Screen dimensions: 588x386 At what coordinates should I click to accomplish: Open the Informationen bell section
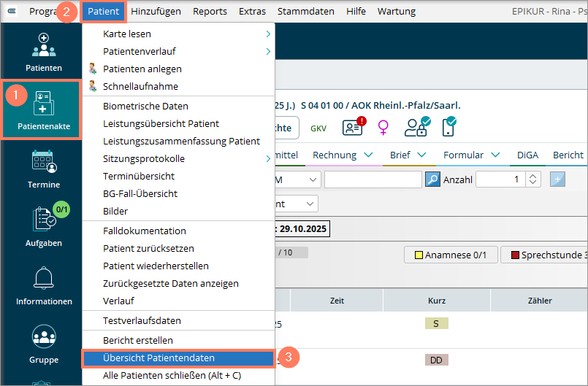(x=44, y=286)
